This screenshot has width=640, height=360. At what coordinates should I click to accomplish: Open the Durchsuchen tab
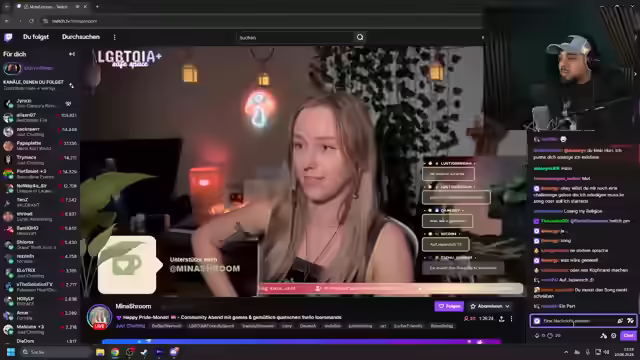click(x=81, y=37)
